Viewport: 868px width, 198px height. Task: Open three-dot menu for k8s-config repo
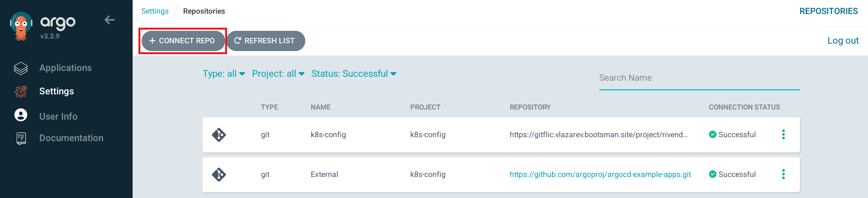coord(784,134)
